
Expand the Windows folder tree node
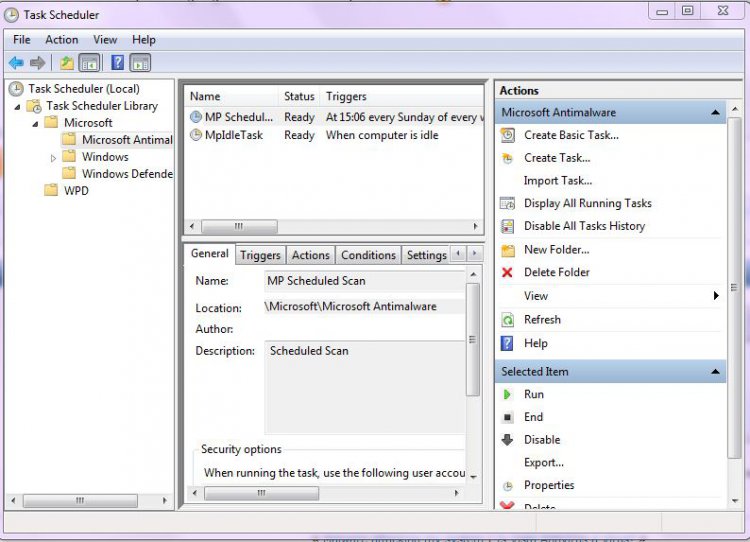(53, 157)
